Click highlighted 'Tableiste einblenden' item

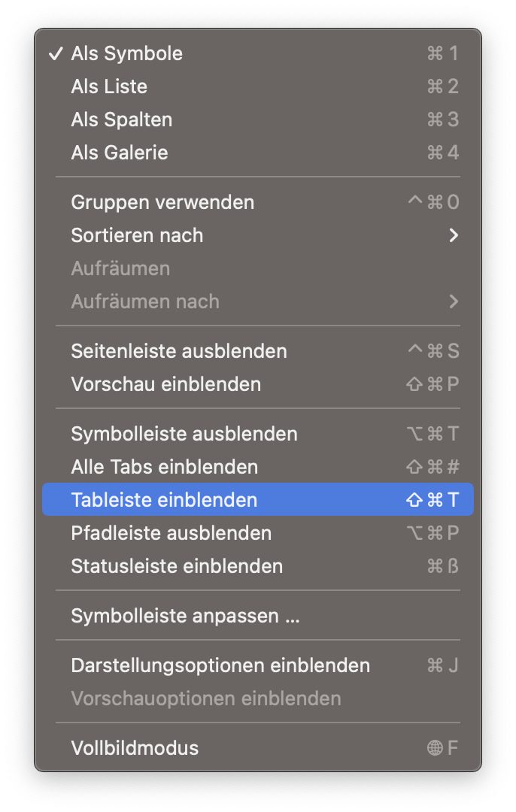[x=164, y=500]
